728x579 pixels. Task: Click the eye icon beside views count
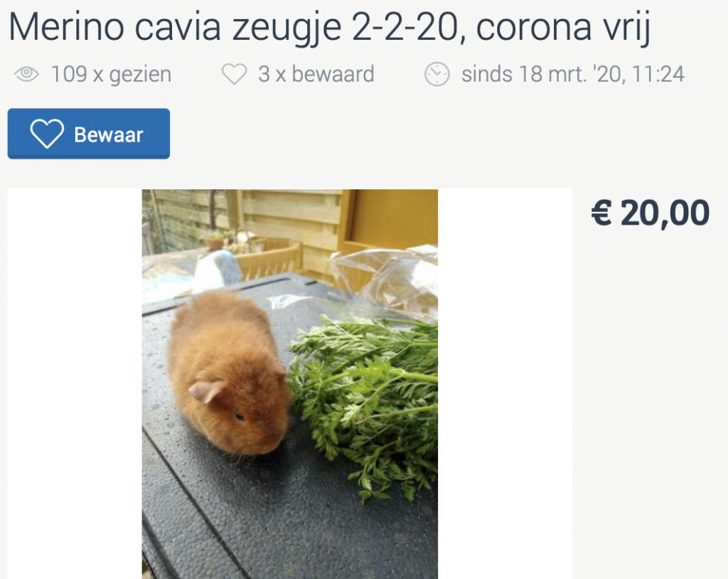(27, 74)
